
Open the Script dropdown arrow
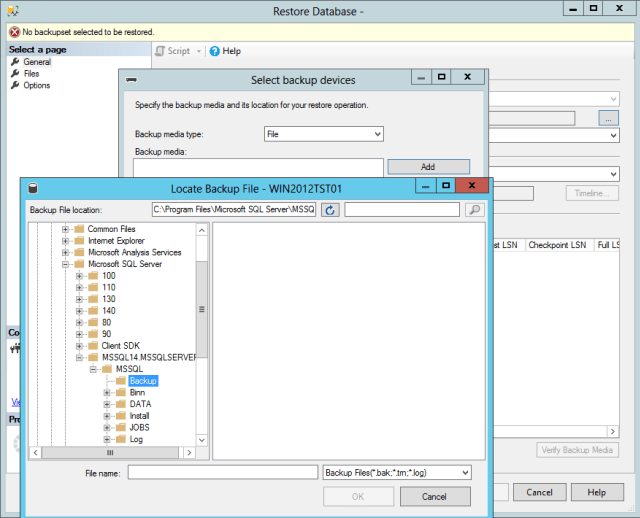pyautogui.click(x=199, y=51)
